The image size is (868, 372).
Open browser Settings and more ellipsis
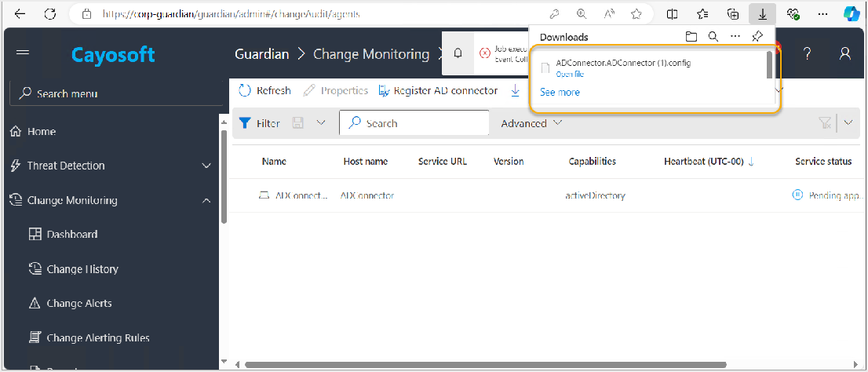822,14
